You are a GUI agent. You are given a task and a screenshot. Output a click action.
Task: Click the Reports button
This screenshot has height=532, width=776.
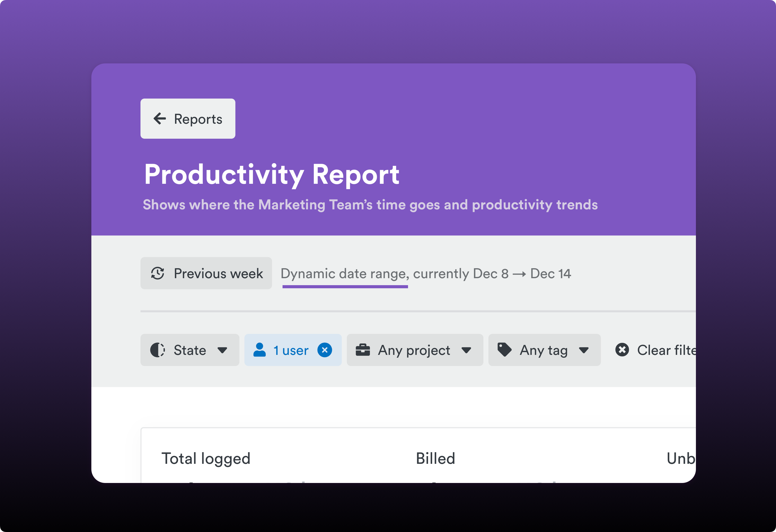(x=188, y=118)
